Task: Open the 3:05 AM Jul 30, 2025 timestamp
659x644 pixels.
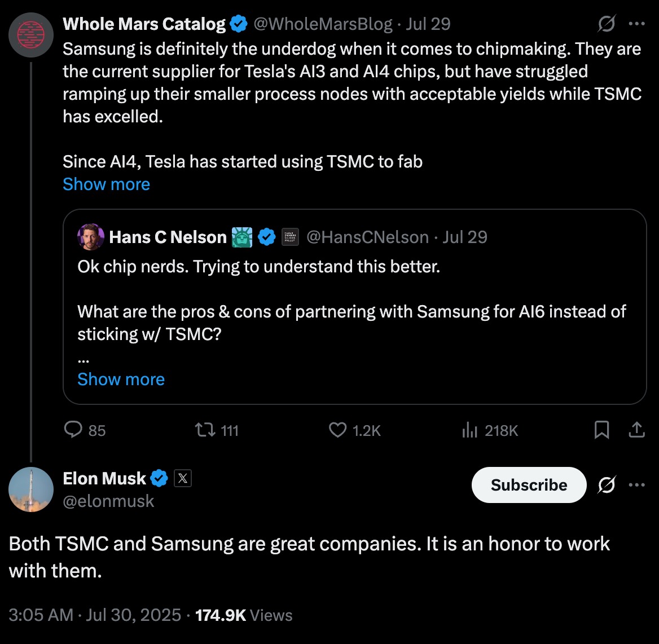Action: point(95,615)
